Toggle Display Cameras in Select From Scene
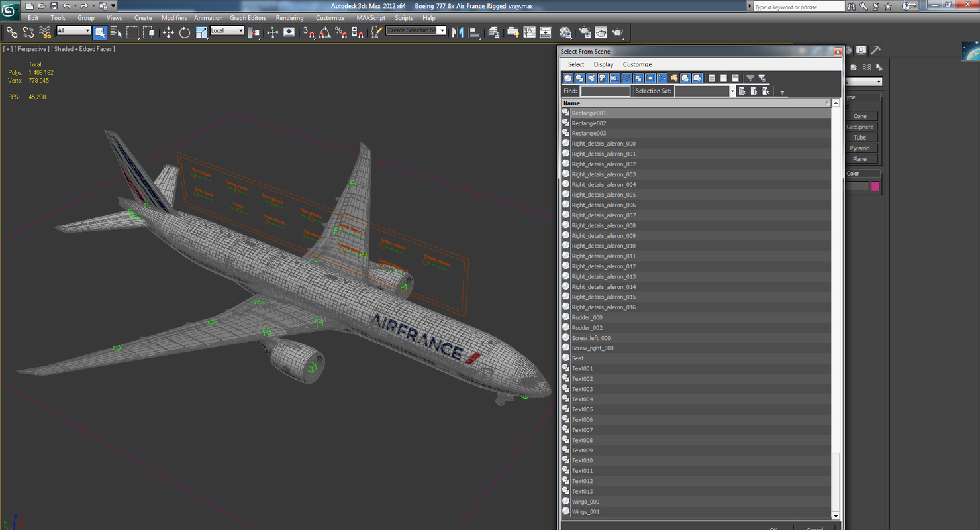 pos(603,78)
